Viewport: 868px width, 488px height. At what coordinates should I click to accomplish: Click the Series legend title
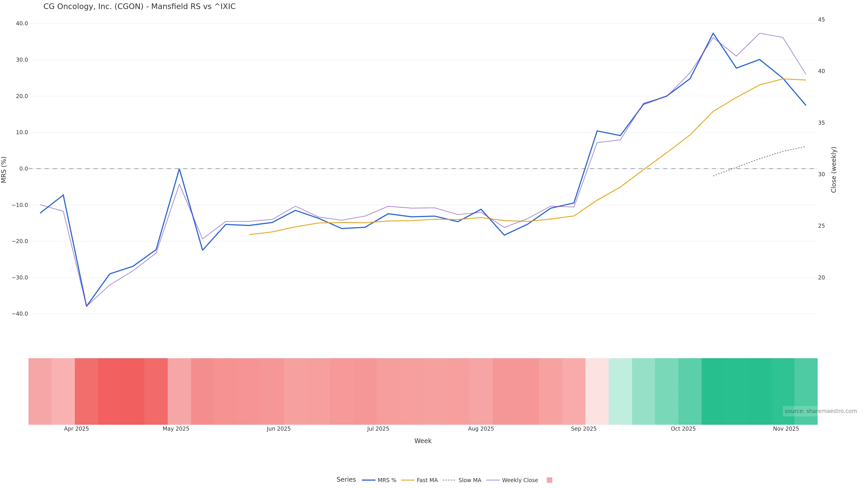pos(346,480)
